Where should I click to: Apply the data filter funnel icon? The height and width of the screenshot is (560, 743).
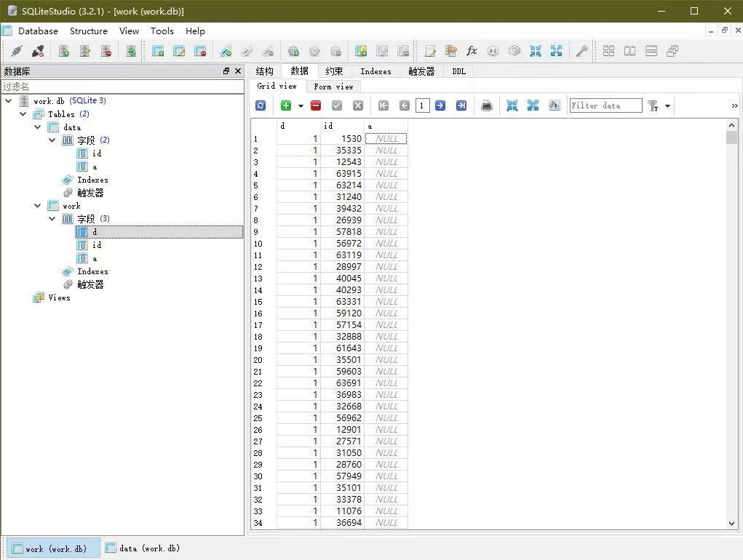[x=653, y=105]
